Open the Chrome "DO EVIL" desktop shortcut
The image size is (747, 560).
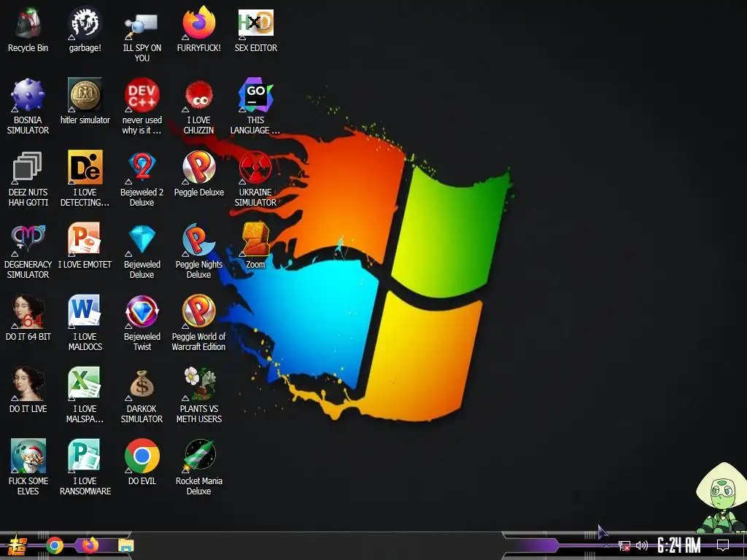click(x=142, y=456)
